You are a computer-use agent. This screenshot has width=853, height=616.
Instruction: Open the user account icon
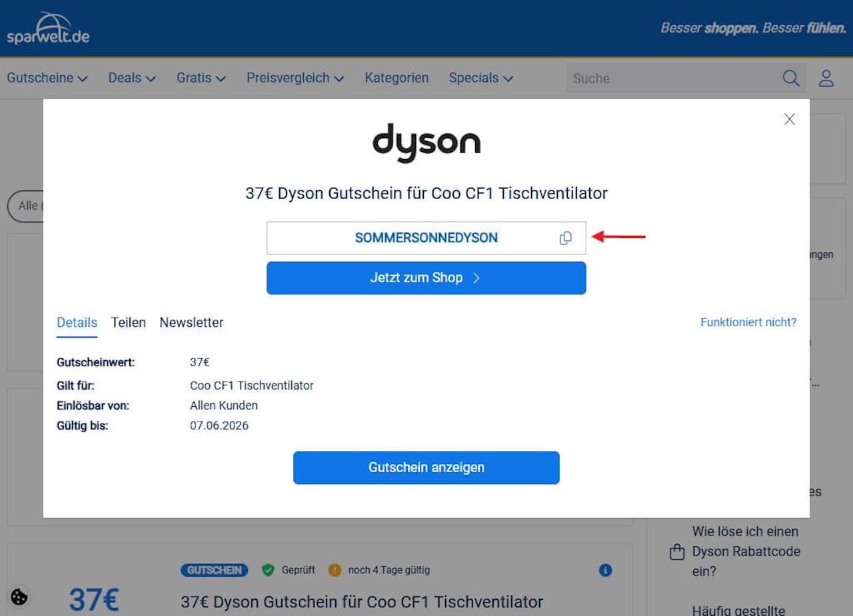[x=826, y=78]
